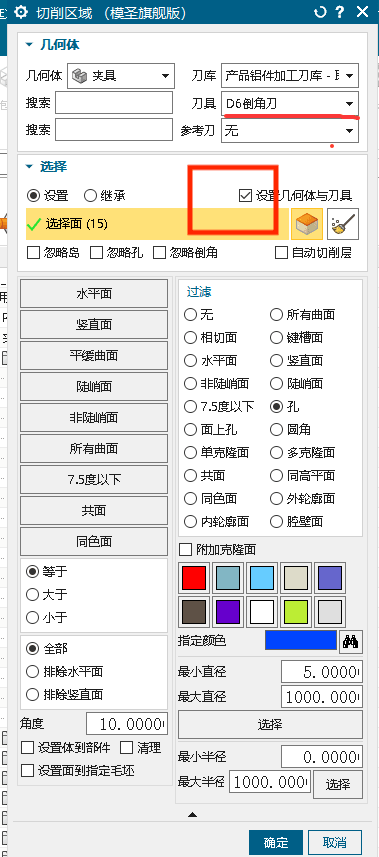Pick the lime green color swatch

[x=295, y=612]
